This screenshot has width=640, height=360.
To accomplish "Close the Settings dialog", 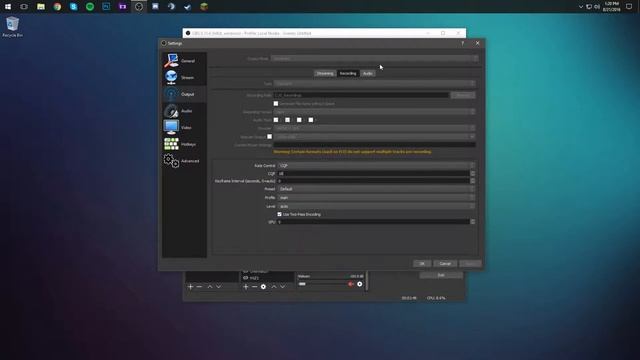I will click(478, 43).
